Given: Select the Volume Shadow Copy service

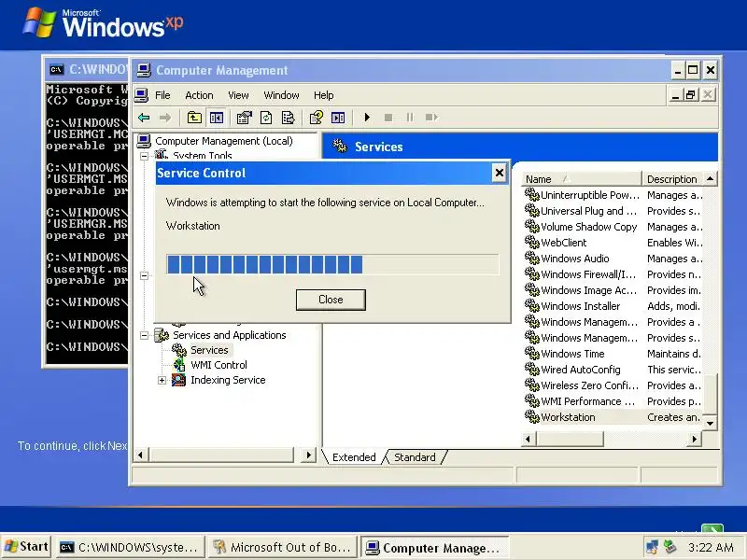Looking at the screenshot, I should click(x=589, y=227).
